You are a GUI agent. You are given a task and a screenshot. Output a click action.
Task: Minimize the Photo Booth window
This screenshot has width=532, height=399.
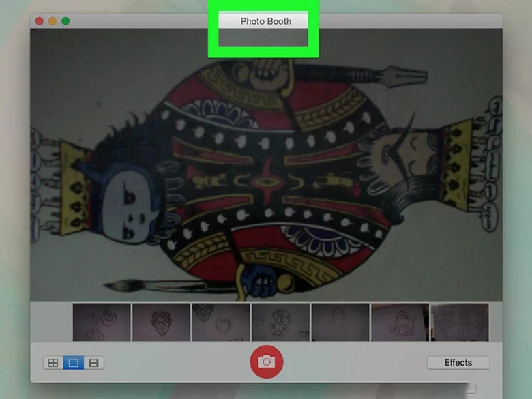53,21
